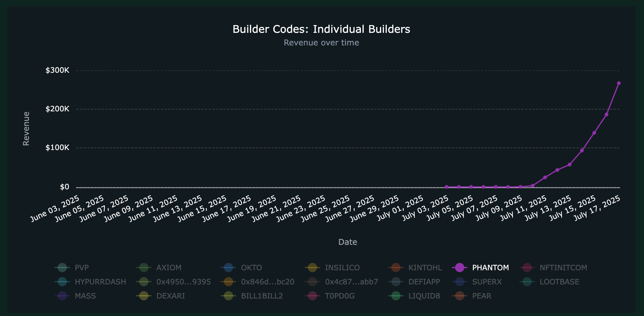This screenshot has height=316, width=644.
Task: Toggle the PHANTOM series in legend
Action: tap(490, 268)
